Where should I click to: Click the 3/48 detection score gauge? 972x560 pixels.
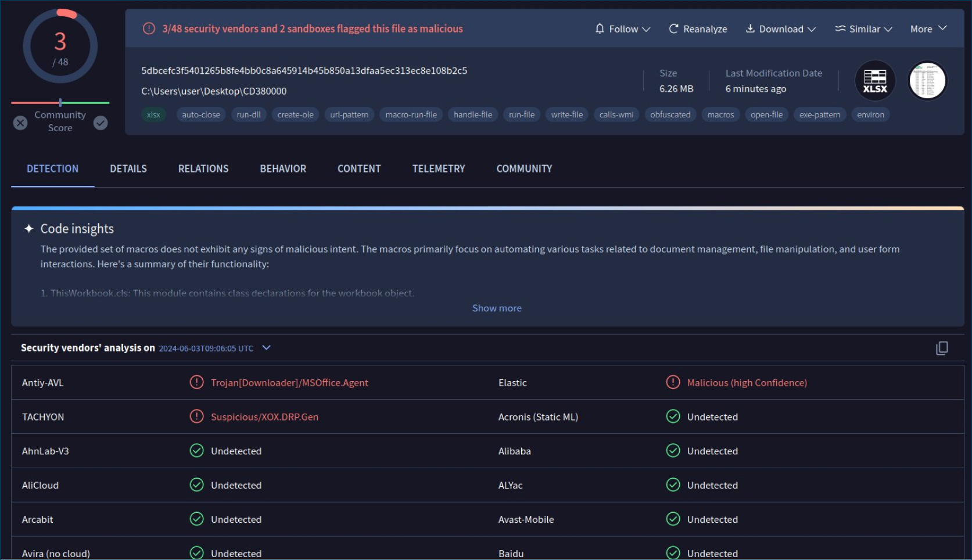click(x=60, y=46)
